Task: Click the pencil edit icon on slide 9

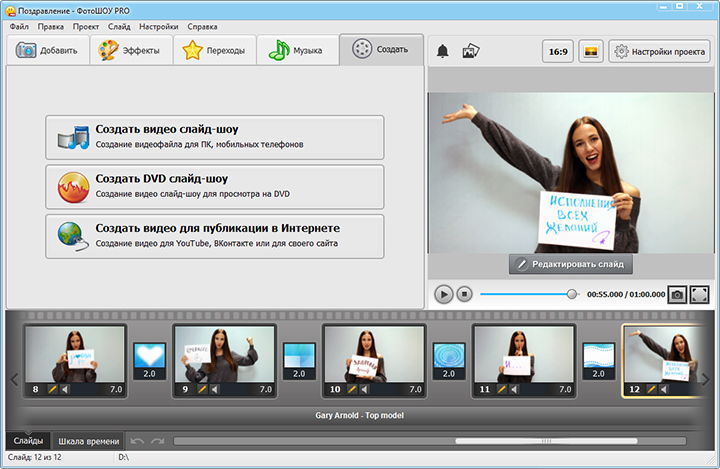Action: click(x=202, y=389)
